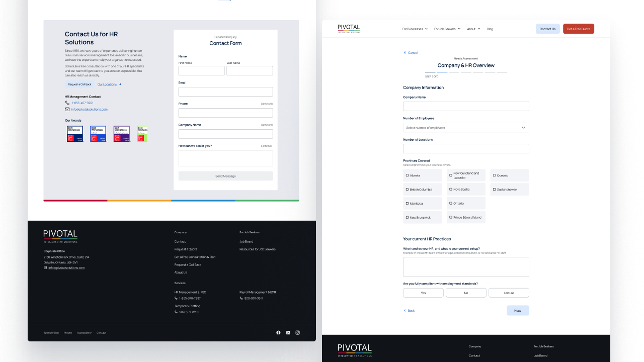Click the Get a Free Quote button
Image resolution: width=644 pixels, height=362 pixels.
click(x=578, y=29)
